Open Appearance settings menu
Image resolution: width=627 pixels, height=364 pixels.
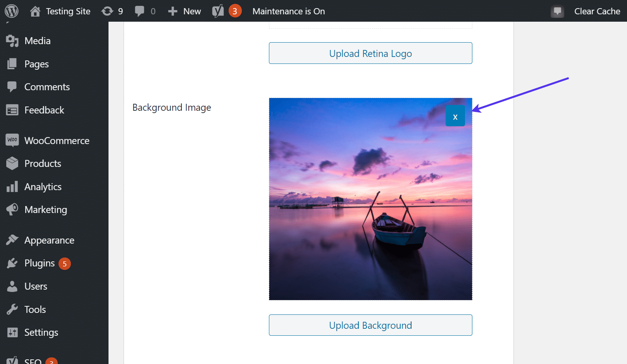pos(49,240)
